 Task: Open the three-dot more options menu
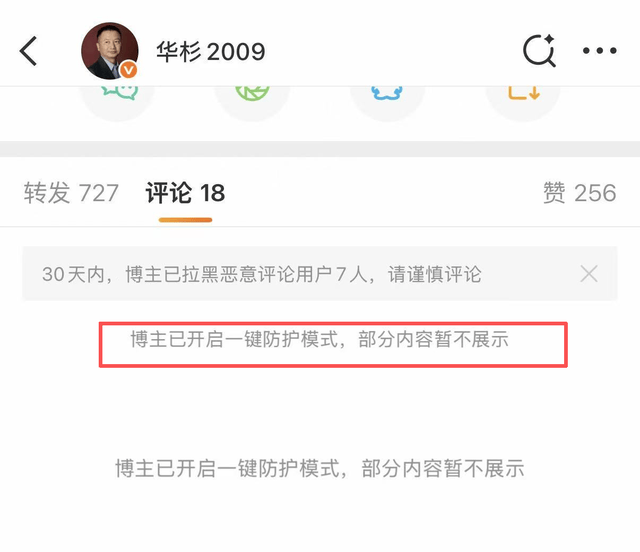coord(599,51)
